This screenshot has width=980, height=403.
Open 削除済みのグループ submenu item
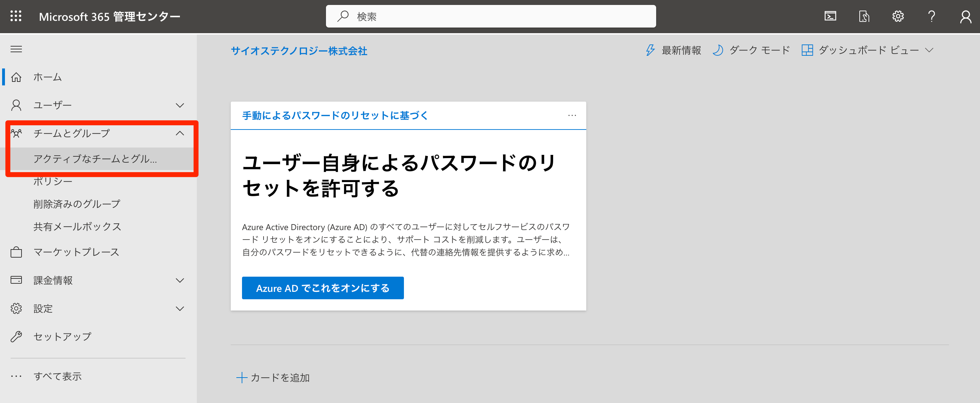tap(77, 204)
